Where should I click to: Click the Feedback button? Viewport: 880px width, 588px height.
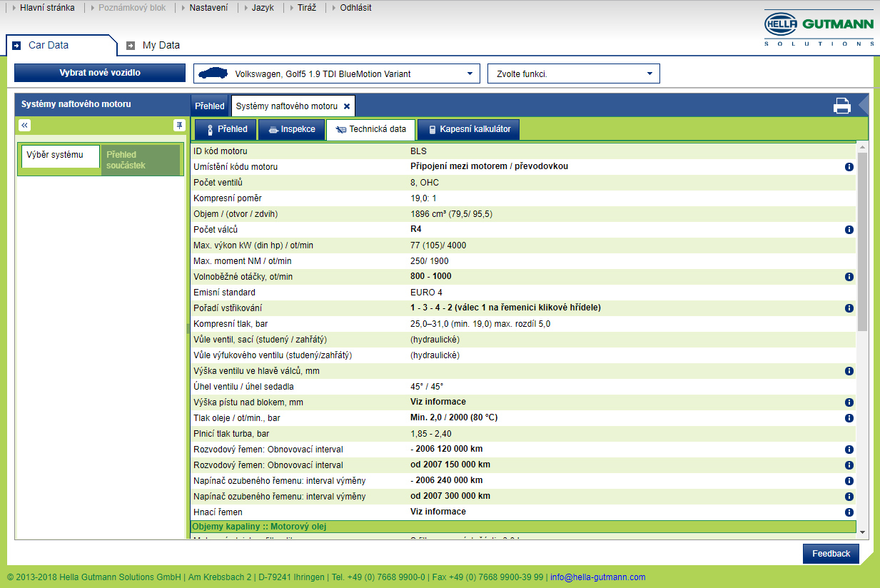(x=831, y=554)
